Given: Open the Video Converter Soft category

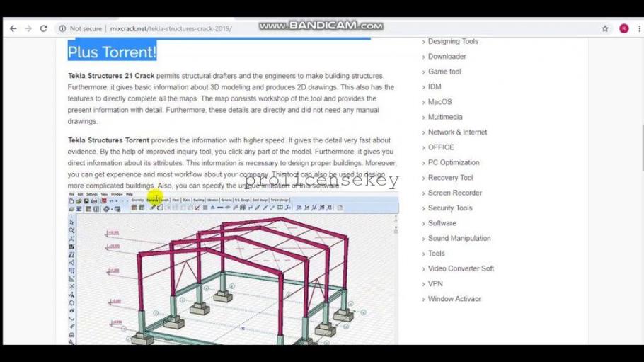Looking at the screenshot, I should pos(461,268).
